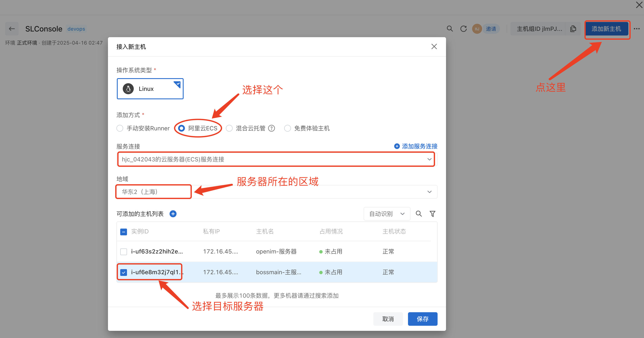Click the 占用情况 column header

(x=331, y=232)
